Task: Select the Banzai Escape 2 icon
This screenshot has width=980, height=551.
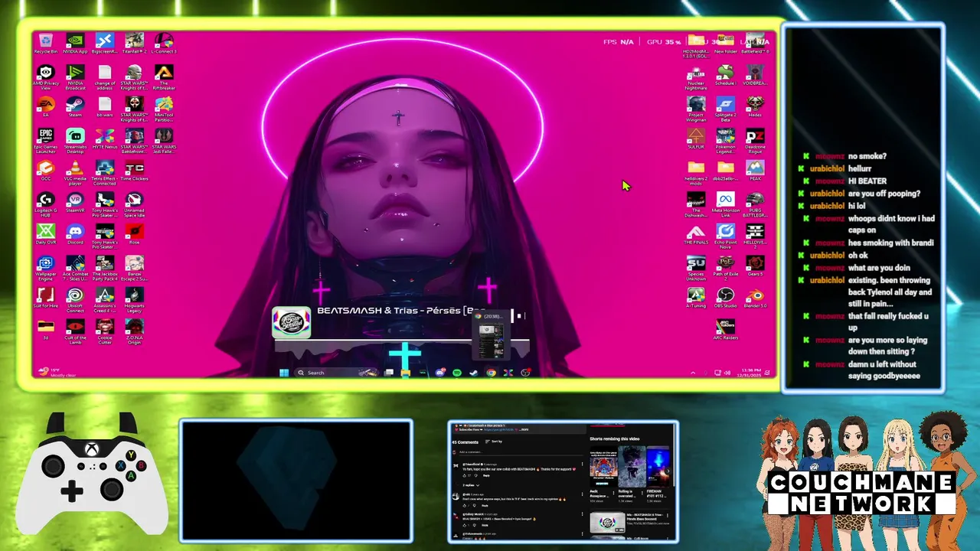Action: [134, 268]
